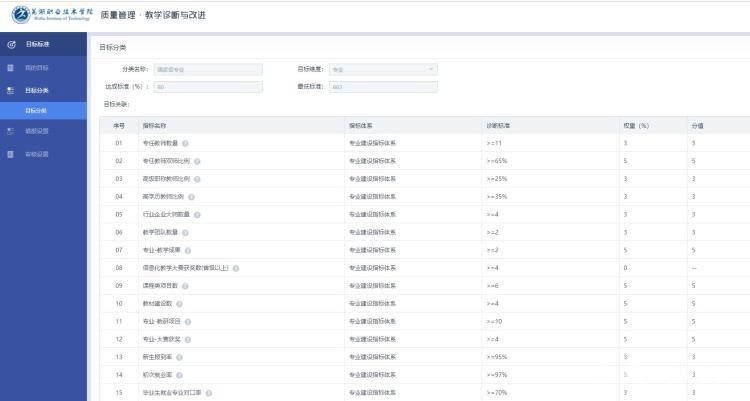Click the help icon beside 毕业生就业专业对口率
This screenshot has height=401, width=750.
point(209,392)
